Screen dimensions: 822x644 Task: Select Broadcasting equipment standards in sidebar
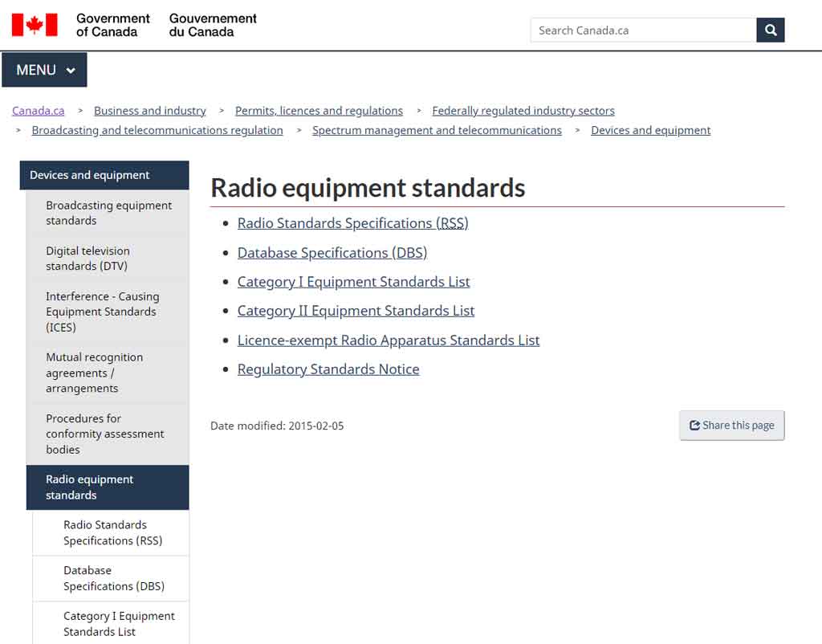[108, 213]
